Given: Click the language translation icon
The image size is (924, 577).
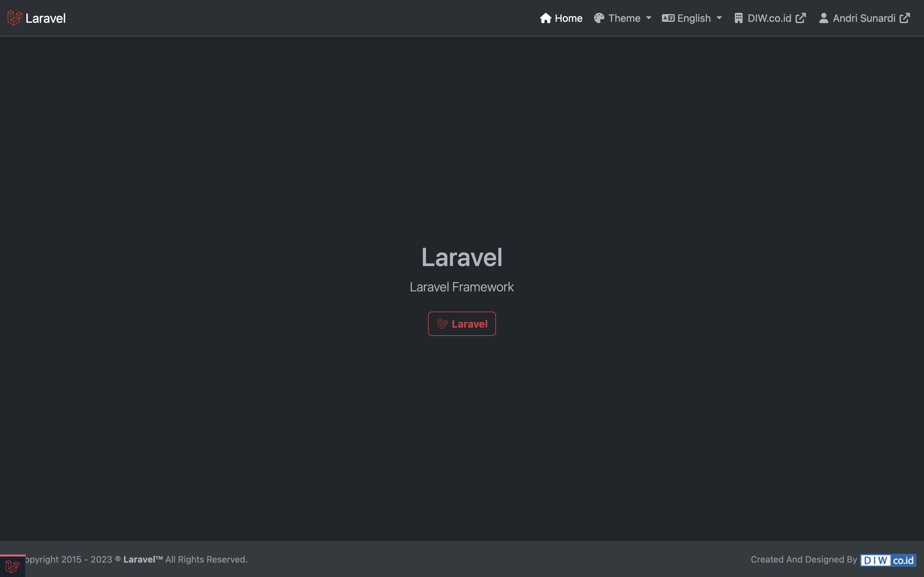Looking at the screenshot, I should [x=668, y=18].
